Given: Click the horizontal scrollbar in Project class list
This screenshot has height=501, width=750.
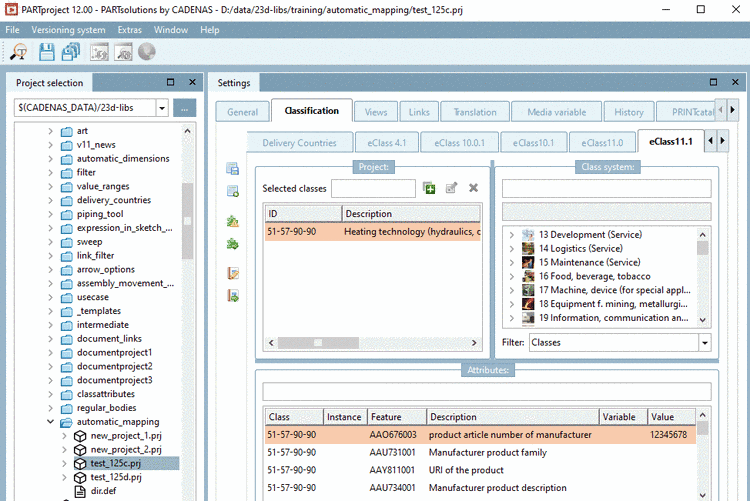Looking at the screenshot, I should coord(319,343).
